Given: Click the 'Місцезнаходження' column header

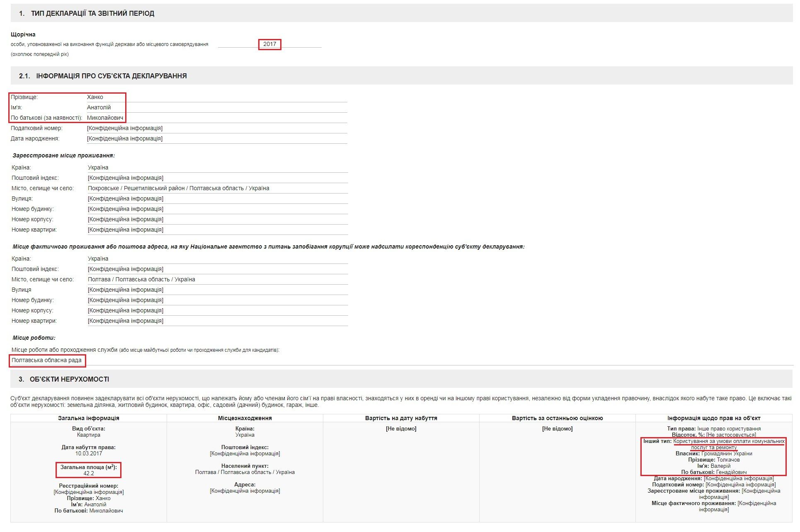Looking at the screenshot, I should [x=245, y=418].
